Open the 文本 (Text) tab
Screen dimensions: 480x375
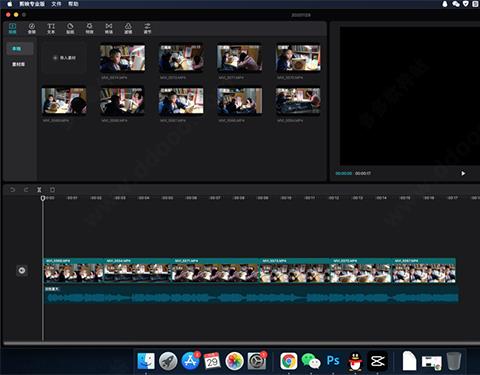[x=51, y=29]
